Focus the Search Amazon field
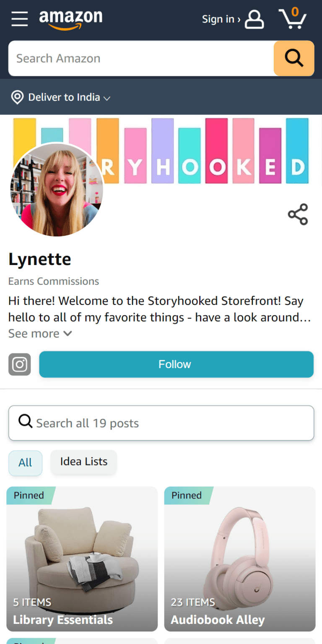 141,58
